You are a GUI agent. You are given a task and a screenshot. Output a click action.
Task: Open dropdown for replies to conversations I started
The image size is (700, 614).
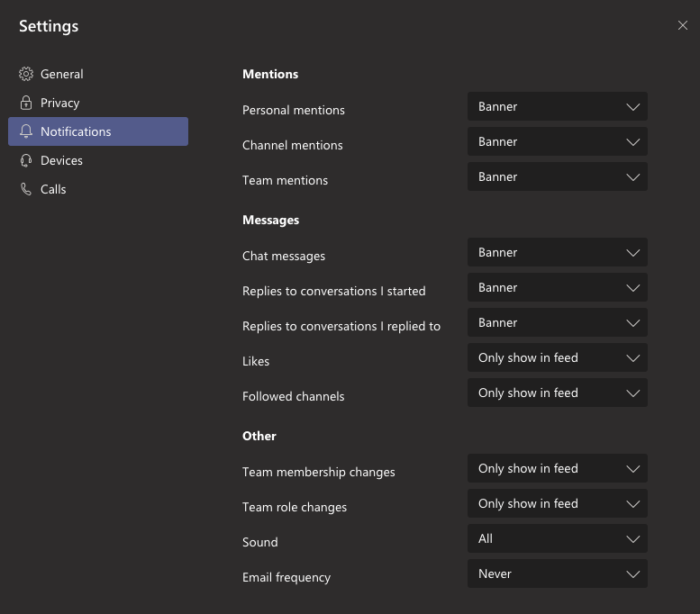click(557, 287)
